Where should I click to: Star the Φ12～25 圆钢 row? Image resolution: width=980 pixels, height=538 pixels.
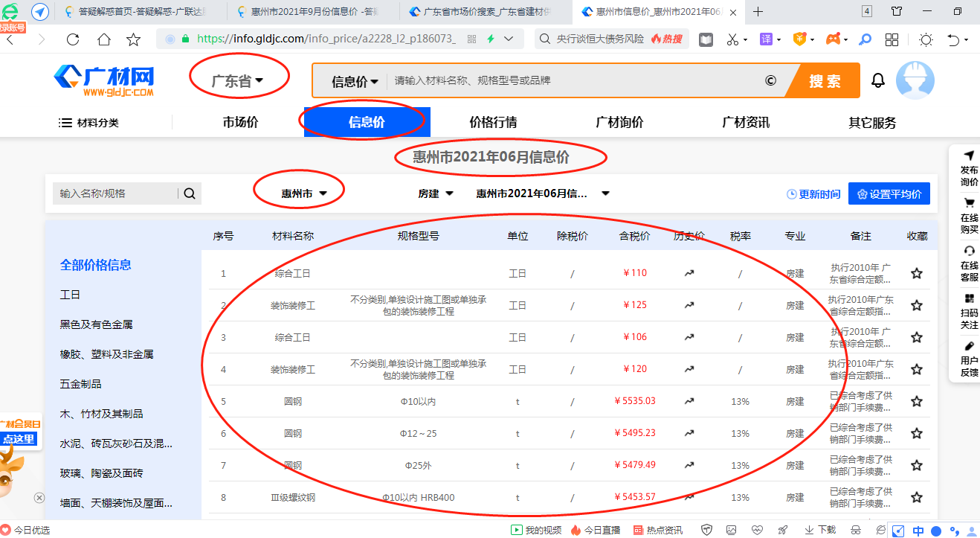pos(917,433)
